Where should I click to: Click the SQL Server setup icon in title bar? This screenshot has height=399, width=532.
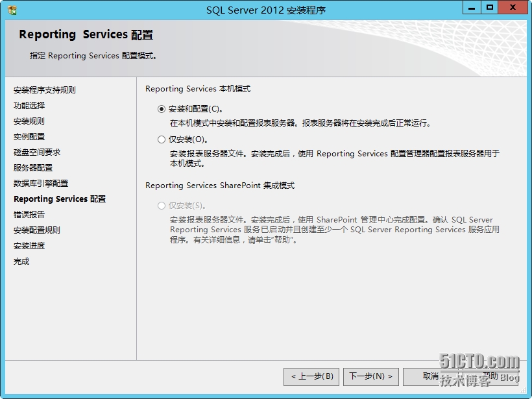[12, 10]
